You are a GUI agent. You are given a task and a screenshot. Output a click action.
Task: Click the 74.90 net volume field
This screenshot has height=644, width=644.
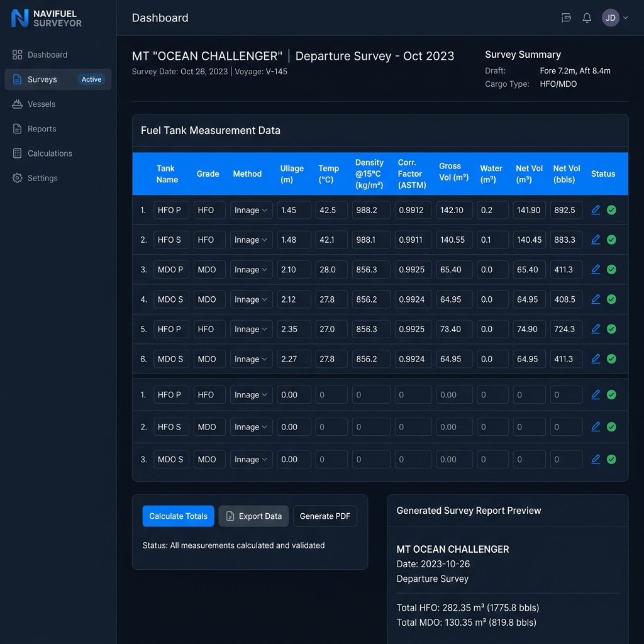(x=529, y=329)
